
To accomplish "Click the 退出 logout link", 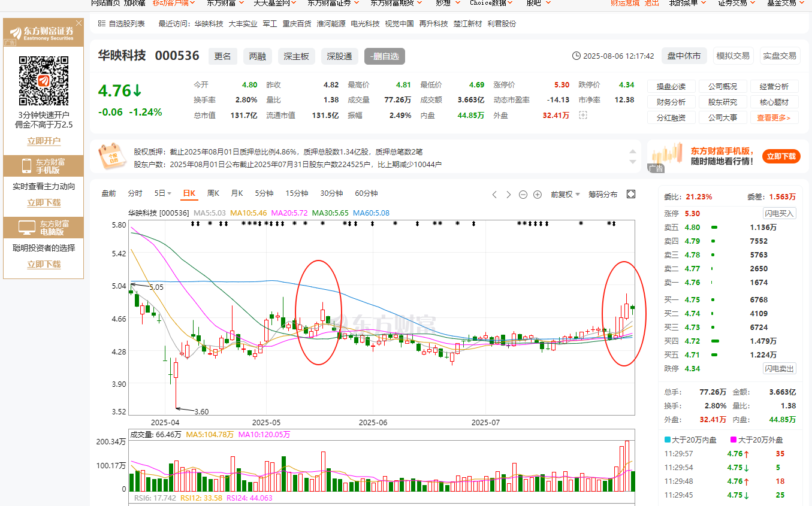I will click(652, 3).
